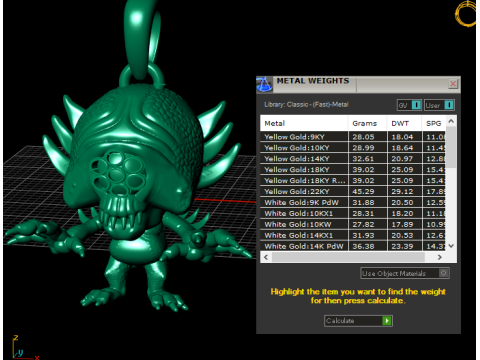Image resolution: width=480 pixels, height=360 pixels.
Task: Click the table's scroll right arrow
Action: click(x=440, y=257)
